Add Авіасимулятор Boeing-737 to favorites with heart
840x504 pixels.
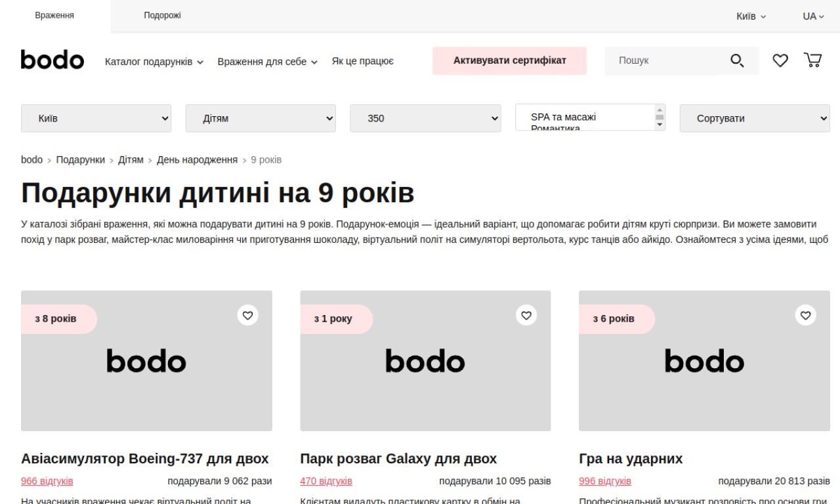(247, 315)
